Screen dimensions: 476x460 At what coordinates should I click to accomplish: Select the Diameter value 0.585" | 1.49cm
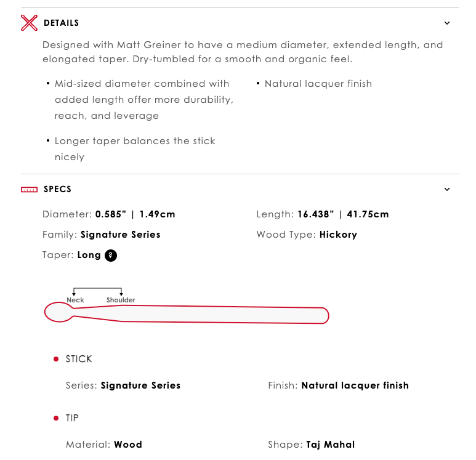click(135, 214)
